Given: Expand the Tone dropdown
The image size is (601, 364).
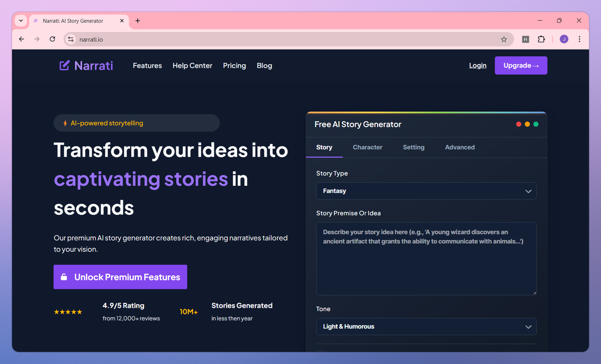Looking at the screenshot, I should tap(426, 326).
